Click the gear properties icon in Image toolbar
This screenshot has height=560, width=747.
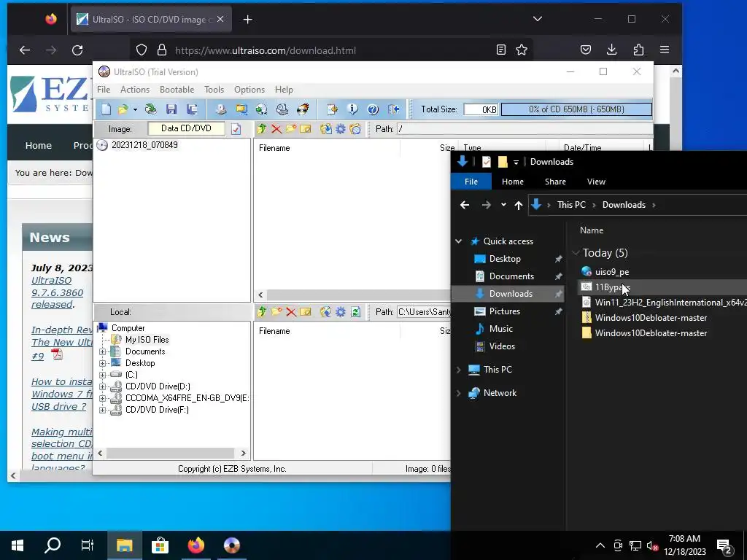click(x=340, y=129)
